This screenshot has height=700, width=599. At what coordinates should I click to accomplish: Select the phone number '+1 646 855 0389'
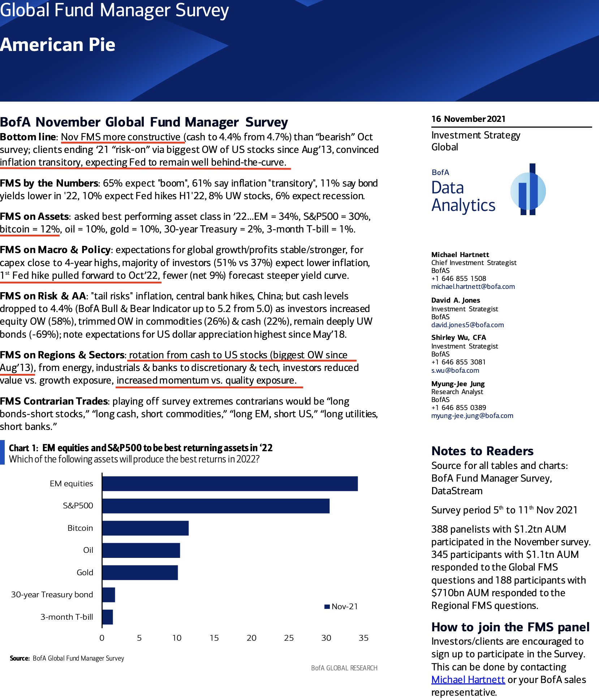(x=459, y=407)
